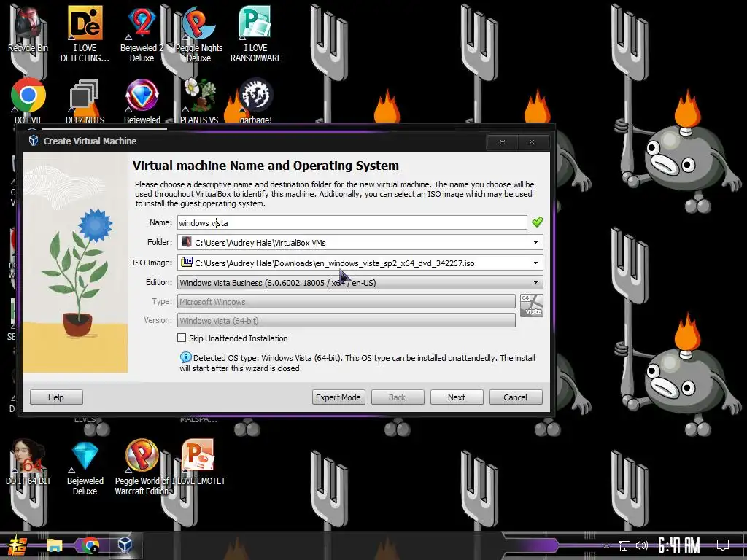Launch Peggle Nights Deluxe shortcut
Viewport: 747px width, 560px height.
click(x=198, y=34)
